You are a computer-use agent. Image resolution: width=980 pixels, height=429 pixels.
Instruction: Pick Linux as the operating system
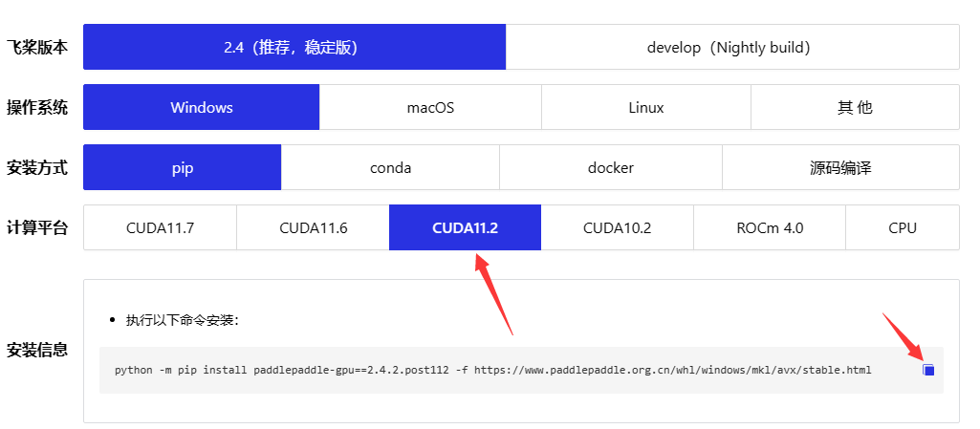pyautogui.click(x=645, y=107)
